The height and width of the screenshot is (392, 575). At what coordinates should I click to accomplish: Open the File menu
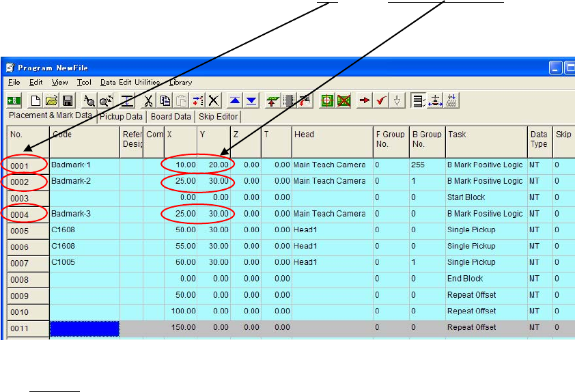(14, 82)
